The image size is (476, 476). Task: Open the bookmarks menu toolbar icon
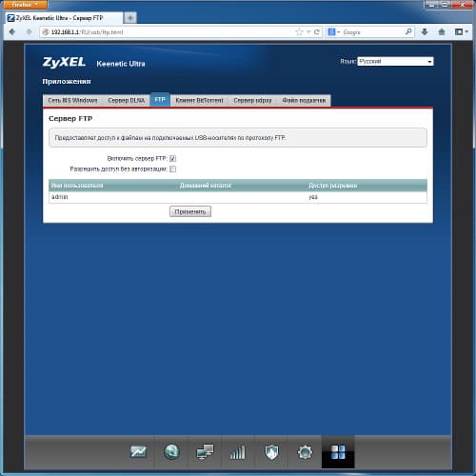(461, 31)
